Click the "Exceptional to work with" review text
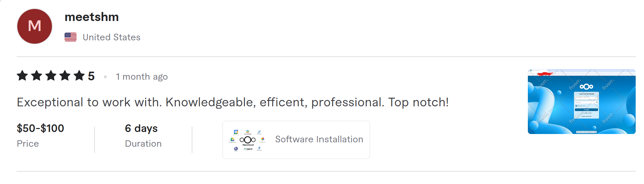This screenshot has height=184, width=644. click(233, 102)
